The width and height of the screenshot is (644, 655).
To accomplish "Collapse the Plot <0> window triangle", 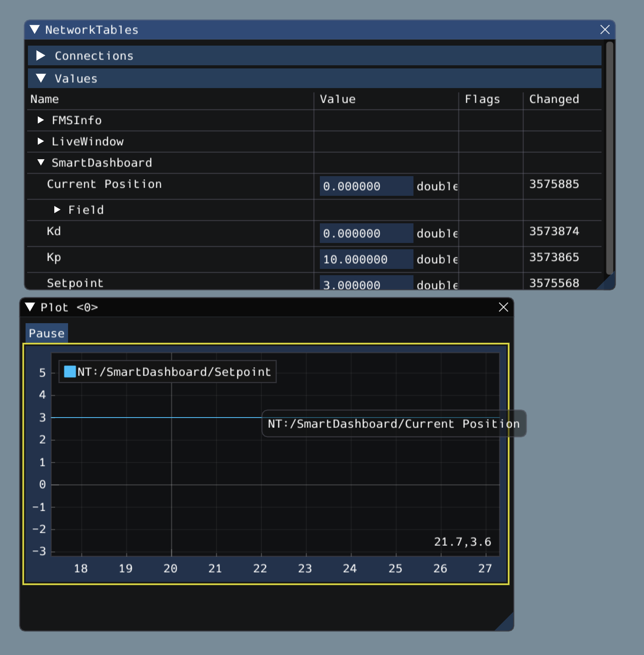I will (30, 307).
